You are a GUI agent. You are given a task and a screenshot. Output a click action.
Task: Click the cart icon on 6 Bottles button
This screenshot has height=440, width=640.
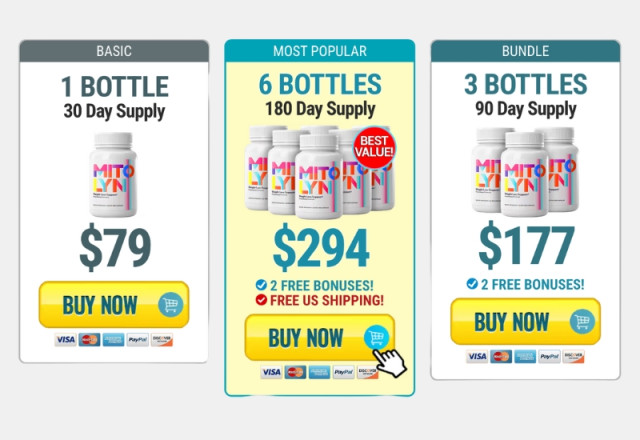(x=376, y=337)
